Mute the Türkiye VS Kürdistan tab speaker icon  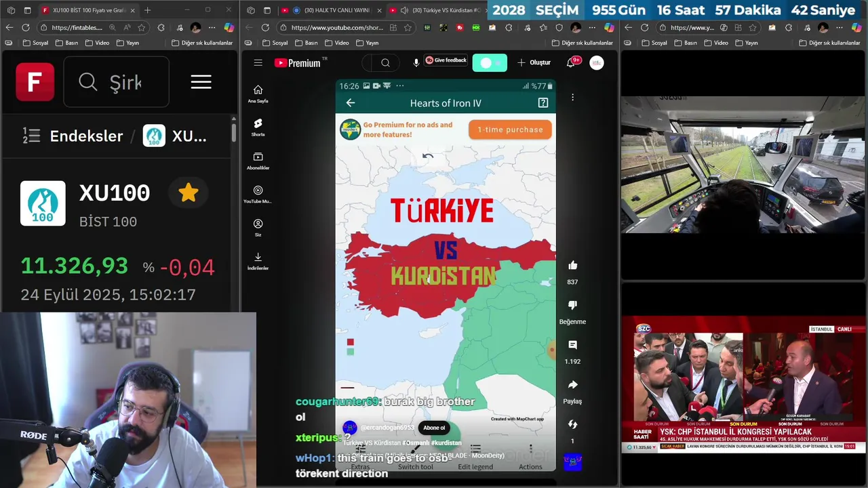coord(404,10)
